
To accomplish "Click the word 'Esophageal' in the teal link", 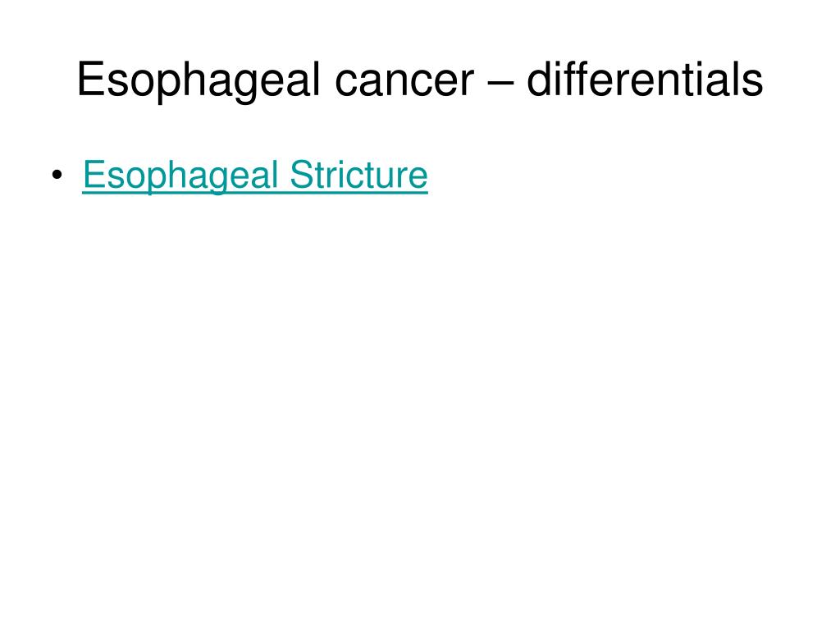I will pyautogui.click(x=180, y=176).
